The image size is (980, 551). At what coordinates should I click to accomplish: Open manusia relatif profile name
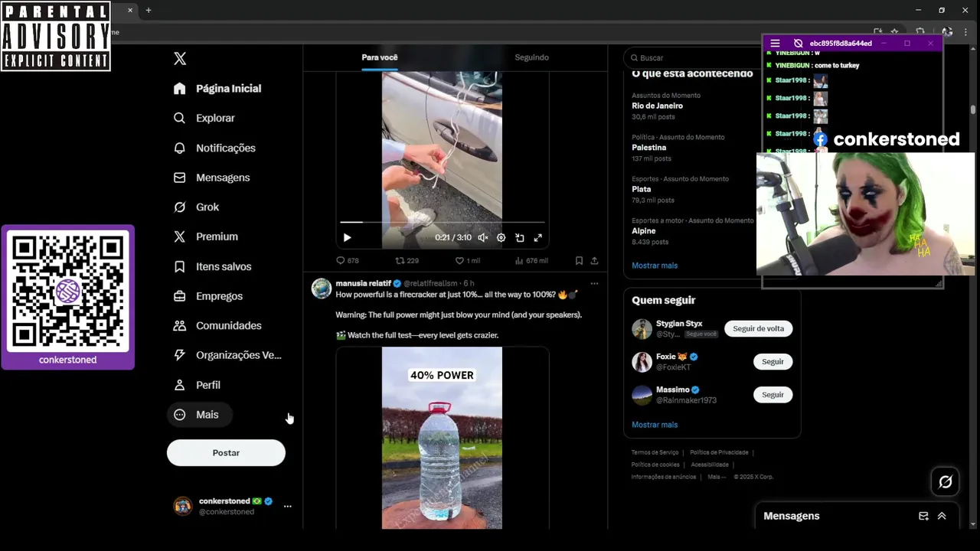click(x=364, y=284)
